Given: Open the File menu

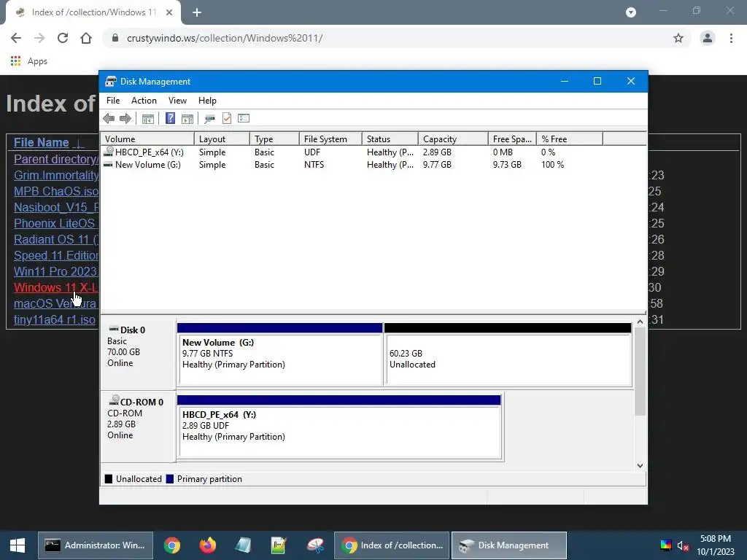Looking at the screenshot, I should click(113, 101).
